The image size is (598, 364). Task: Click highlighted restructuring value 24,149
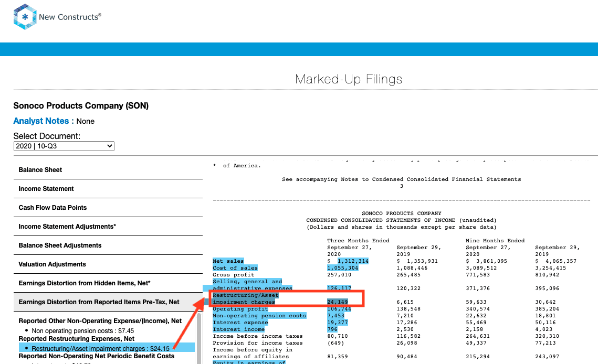pyautogui.click(x=338, y=302)
